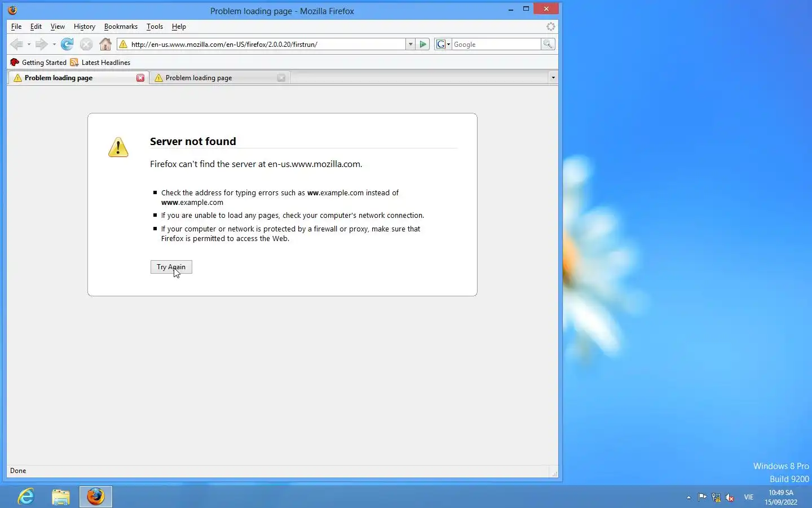Click the muted volume tray icon
The width and height of the screenshot is (812, 508).
(730, 497)
